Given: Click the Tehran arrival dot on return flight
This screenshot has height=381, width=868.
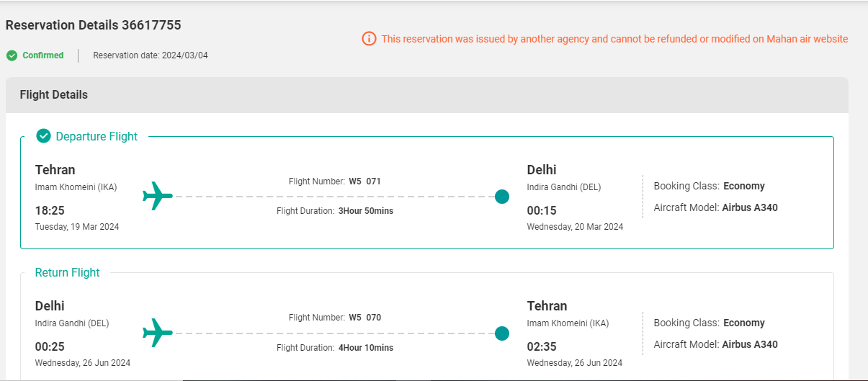Looking at the screenshot, I should coord(502,333).
